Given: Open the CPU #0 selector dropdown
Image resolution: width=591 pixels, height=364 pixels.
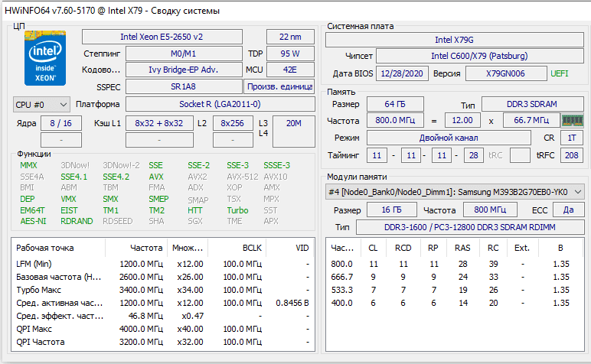Looking at the screenshot, I should click(41, 104).
